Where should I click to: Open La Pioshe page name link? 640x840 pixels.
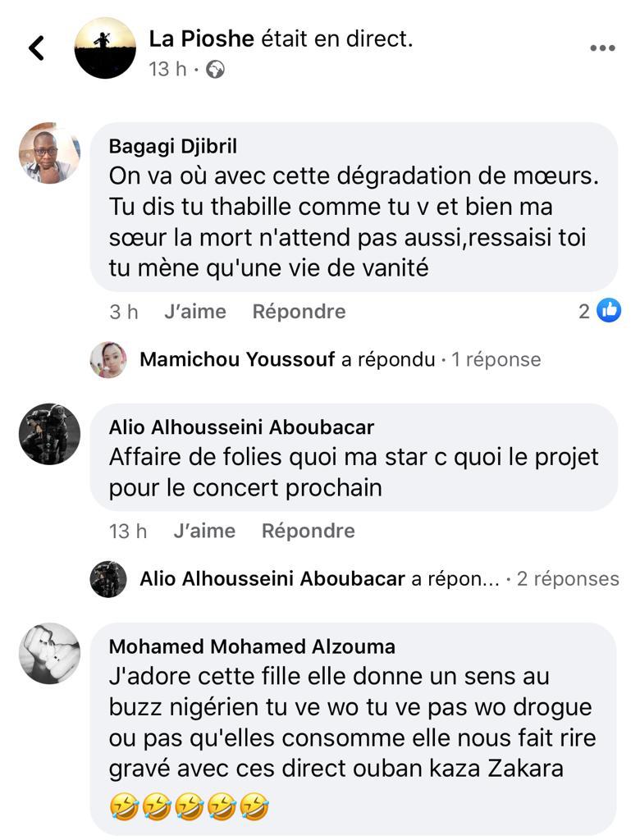[x=202, y=39]
